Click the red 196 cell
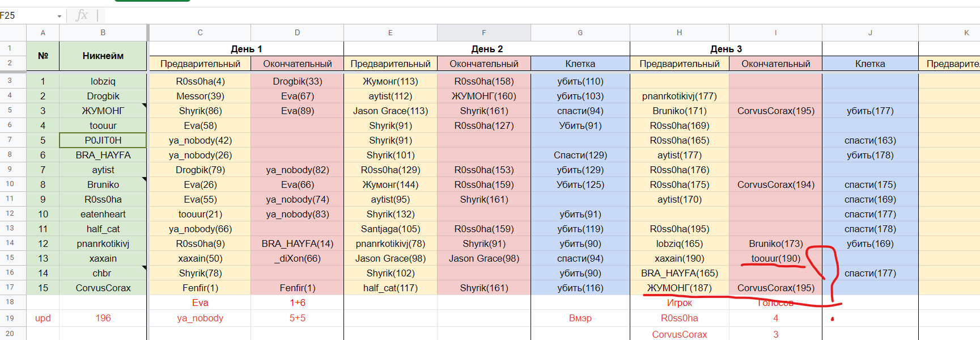This screenshot has height=340, width=980. tap(103, 318)
